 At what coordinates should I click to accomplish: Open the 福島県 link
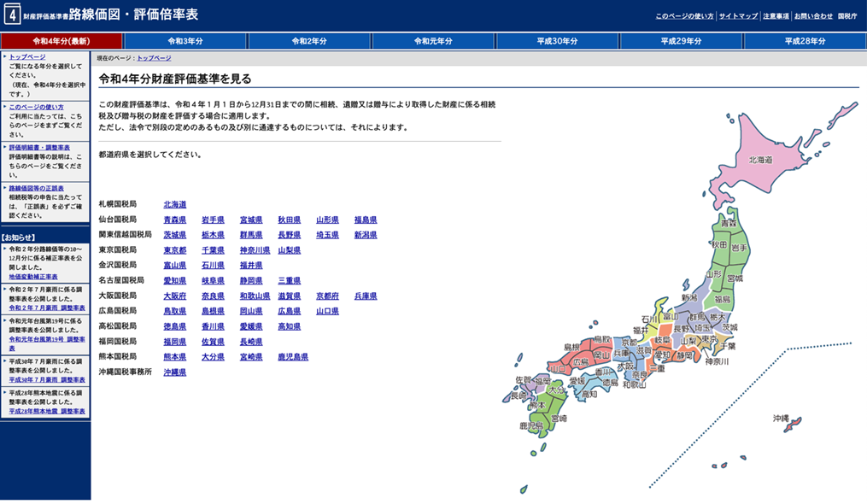(x=366, y=220)
